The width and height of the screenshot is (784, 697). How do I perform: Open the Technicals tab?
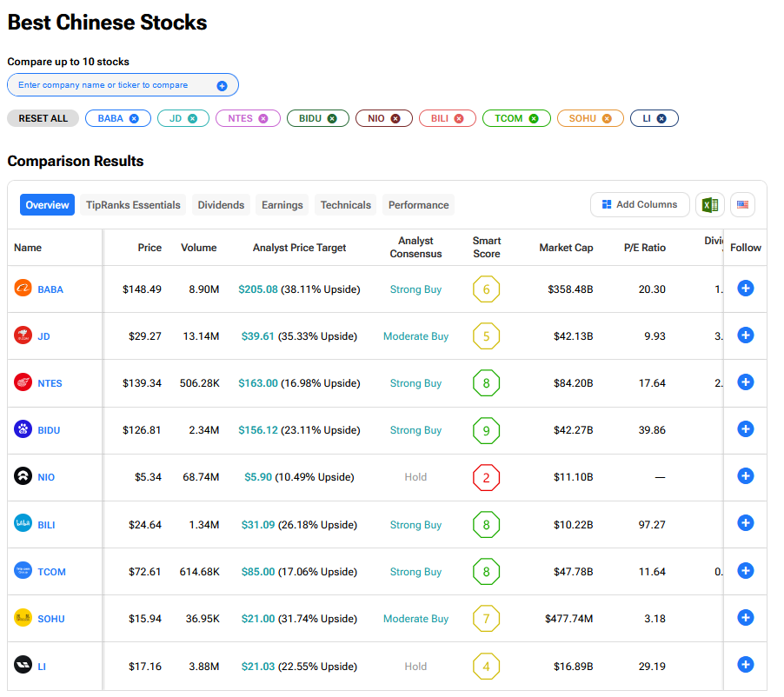pos(345,205)
